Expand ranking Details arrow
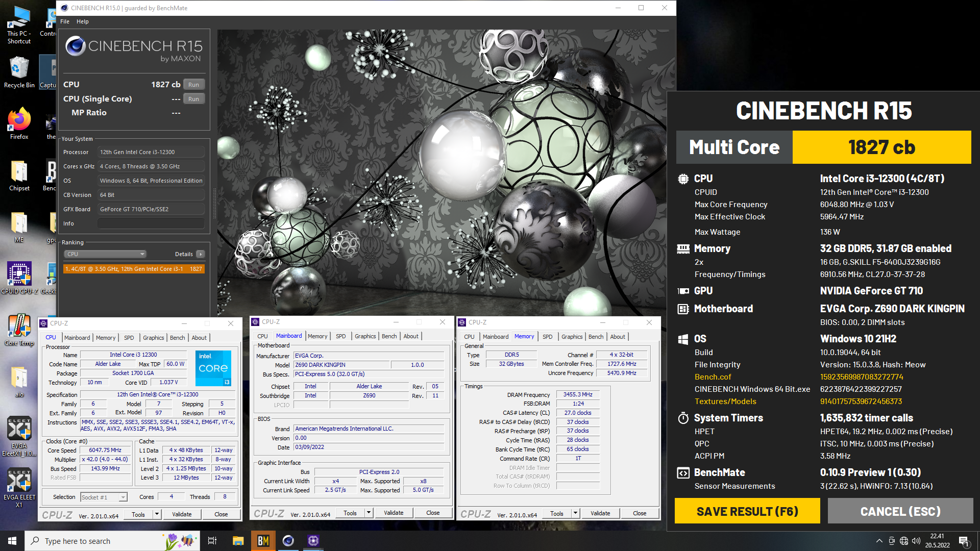The image size is (980, 551). tap(201, 254)
